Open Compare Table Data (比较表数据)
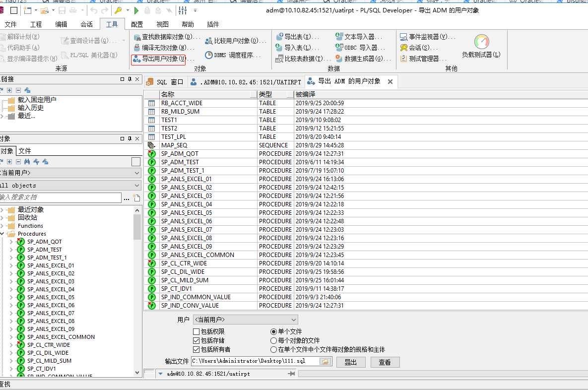This screenshot has width=588, height=390. pyautogui.click(x=303, y=59)
